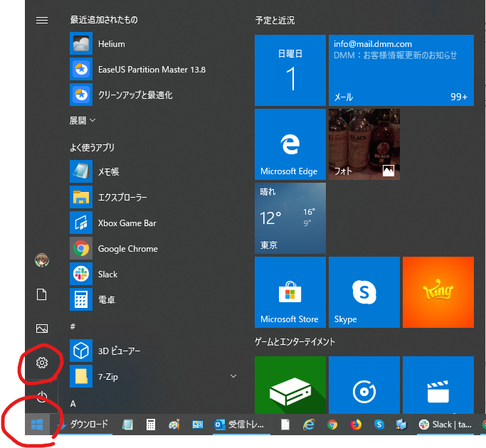Click the Windows Start button
Viewport: 486px width, 448px height.
37,424
